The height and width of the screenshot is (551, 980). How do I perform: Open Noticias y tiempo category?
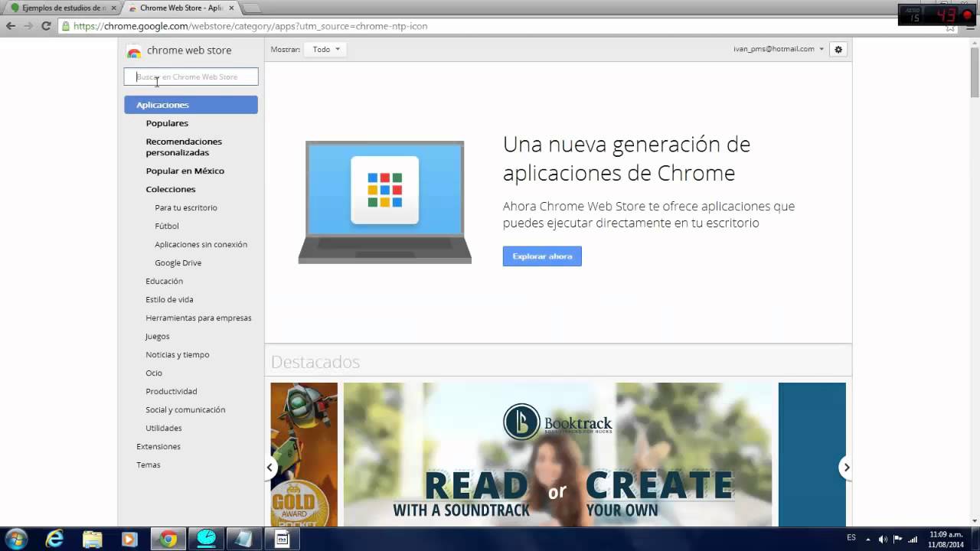click(x=178, y=354)
